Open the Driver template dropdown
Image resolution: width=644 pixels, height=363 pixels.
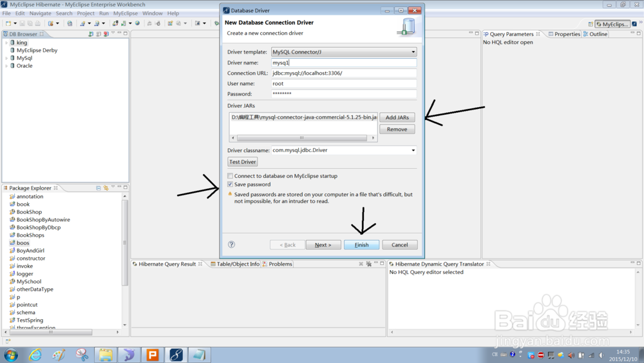(413, 52)
